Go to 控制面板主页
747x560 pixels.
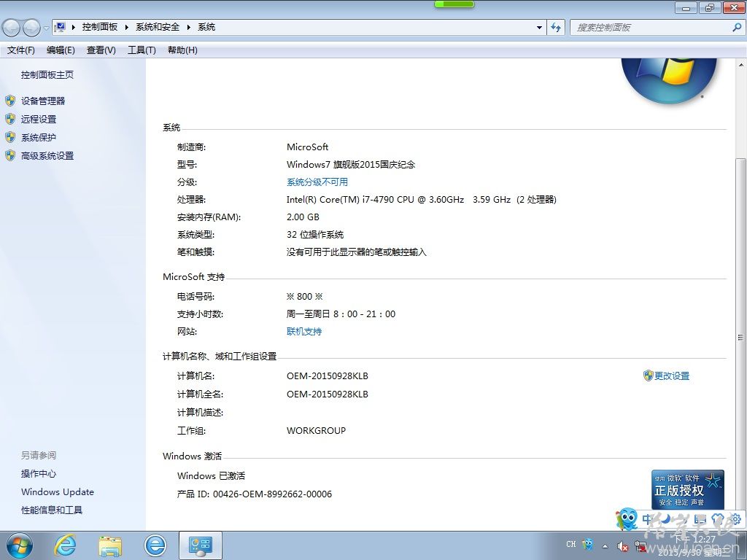(x=47, y=75)
